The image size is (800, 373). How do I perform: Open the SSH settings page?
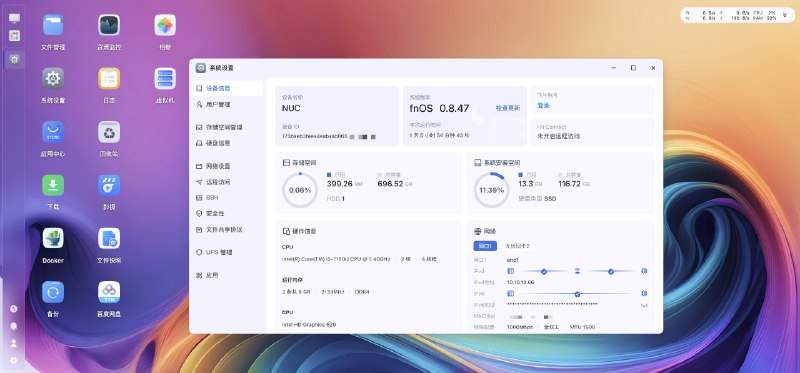[x=227, y=197]
